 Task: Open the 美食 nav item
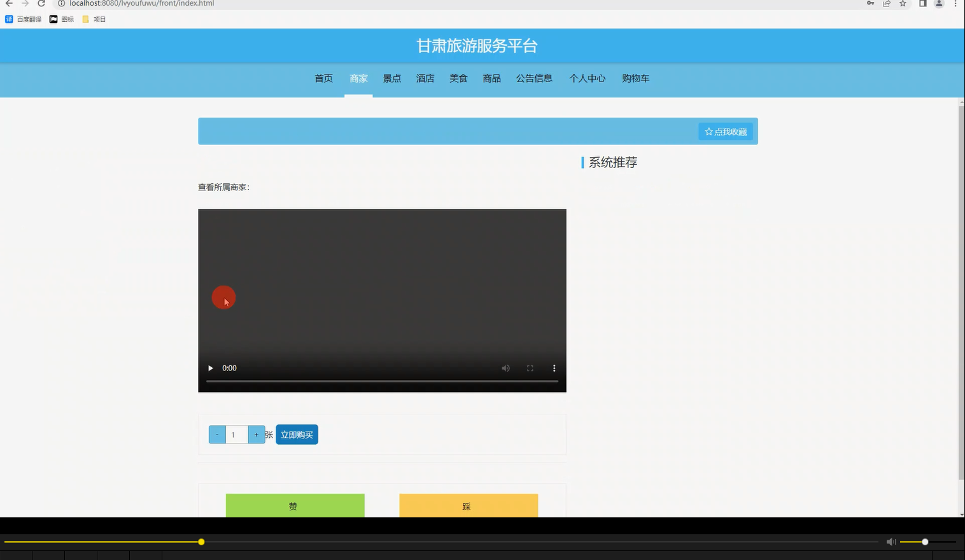(x=458, y=78)
